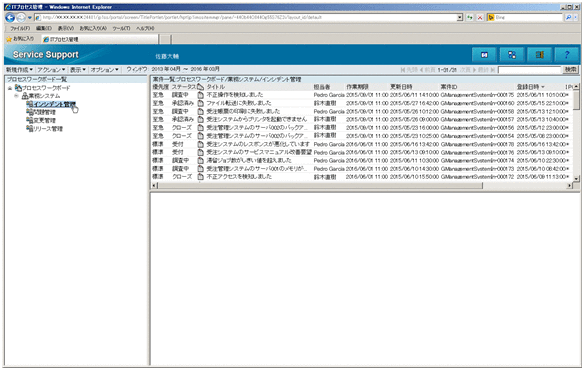Click the page icon in the address bar
Screen dimensions: 585x371
point(38,18)
